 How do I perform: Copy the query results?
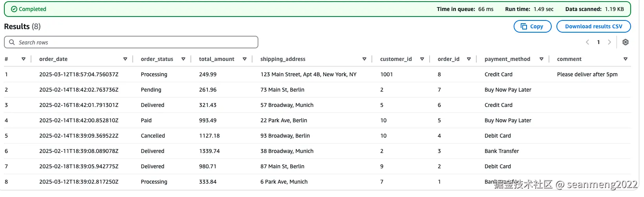[x=532, y=26]
